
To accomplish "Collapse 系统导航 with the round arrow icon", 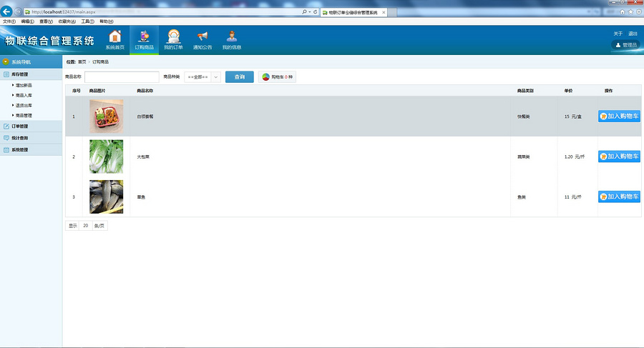I will pyautogui.click(x=6, y=62).
